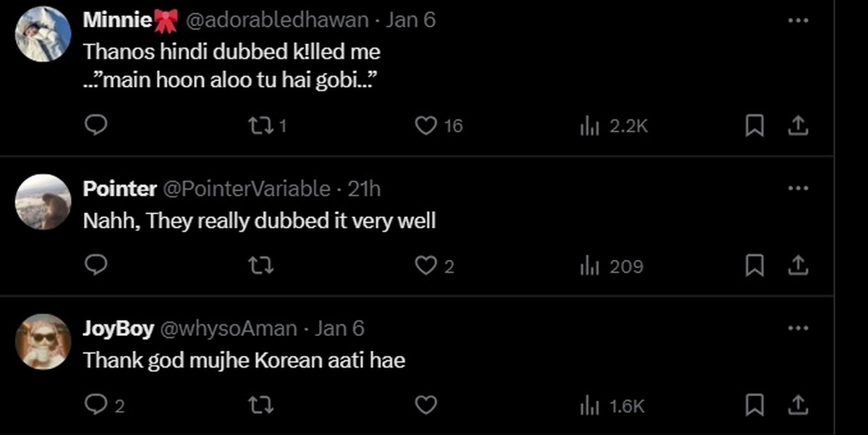This screenshot has height=435, width=868.
Task: Open more options on JoyBoy's tweet
Action: point(797,329)
